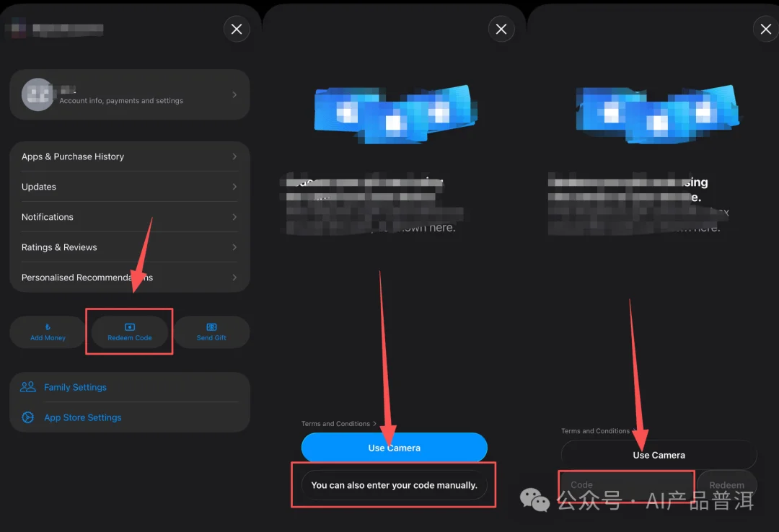Viewport: 779px width, 532px height.
Task: Click the blurred profile avatar
Action: click(x=38, y=94)
